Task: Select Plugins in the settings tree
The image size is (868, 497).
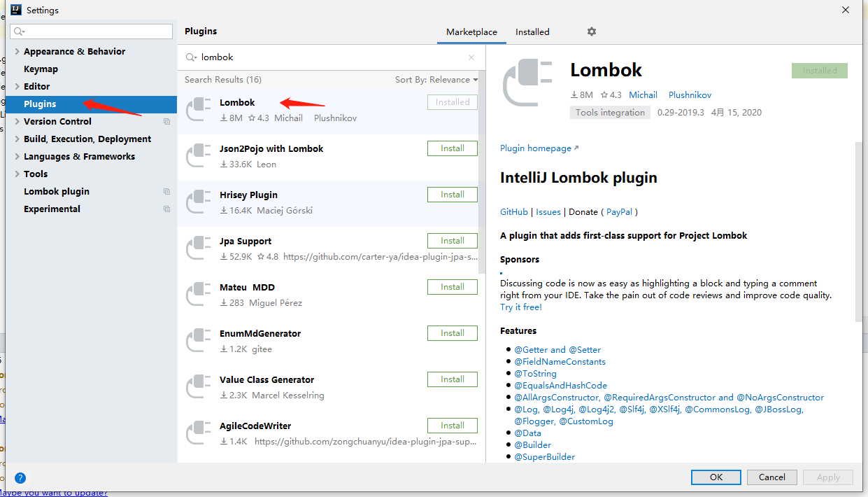Action: click(92, 104)
